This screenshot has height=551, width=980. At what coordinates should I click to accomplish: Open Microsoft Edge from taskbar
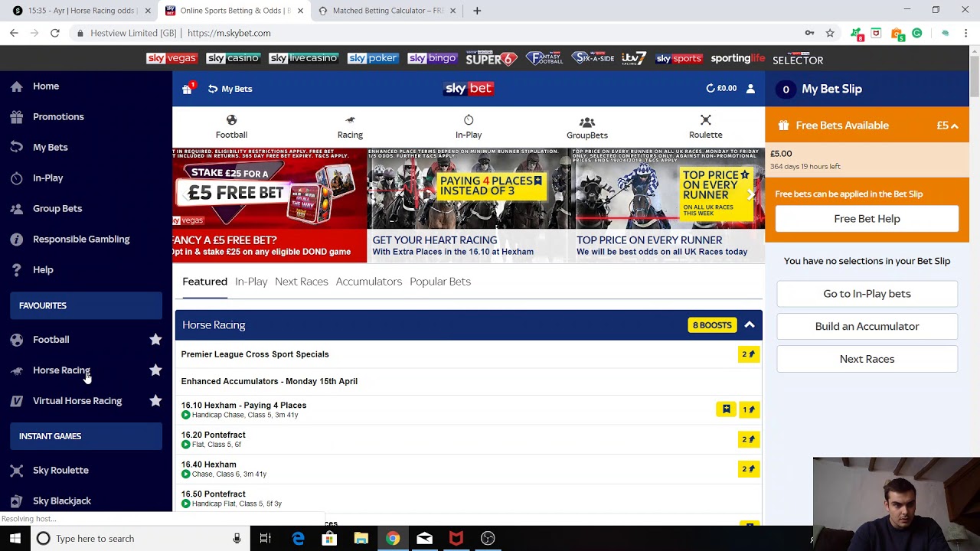(x=298, y=539)
